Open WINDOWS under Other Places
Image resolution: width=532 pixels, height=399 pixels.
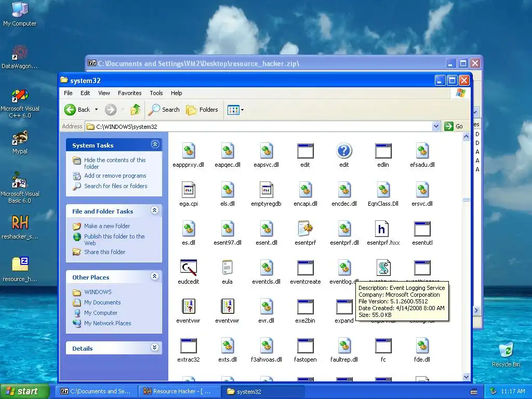pos(98,292)
